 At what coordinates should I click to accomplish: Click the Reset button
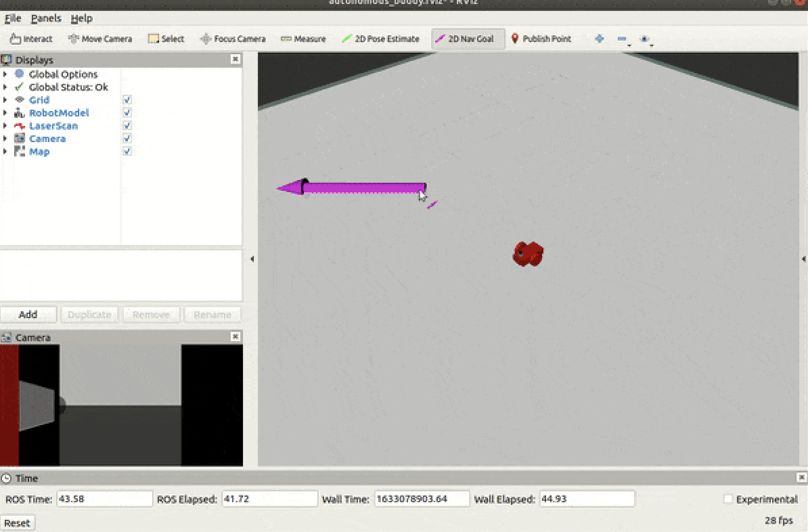(18, 523)
